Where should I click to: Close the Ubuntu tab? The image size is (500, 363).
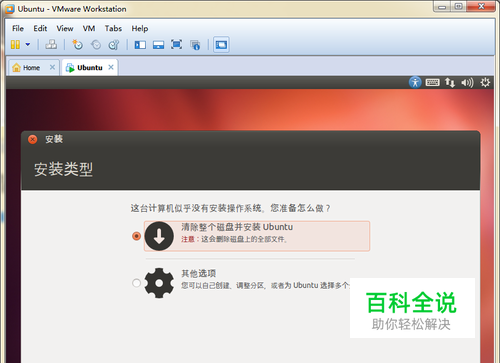click(x=111, y=67)
